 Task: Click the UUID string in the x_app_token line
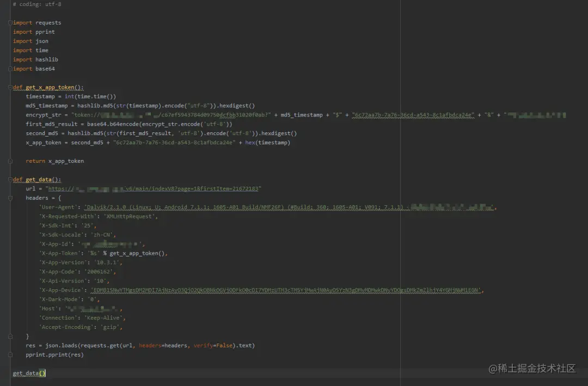[x=174, y=143]
